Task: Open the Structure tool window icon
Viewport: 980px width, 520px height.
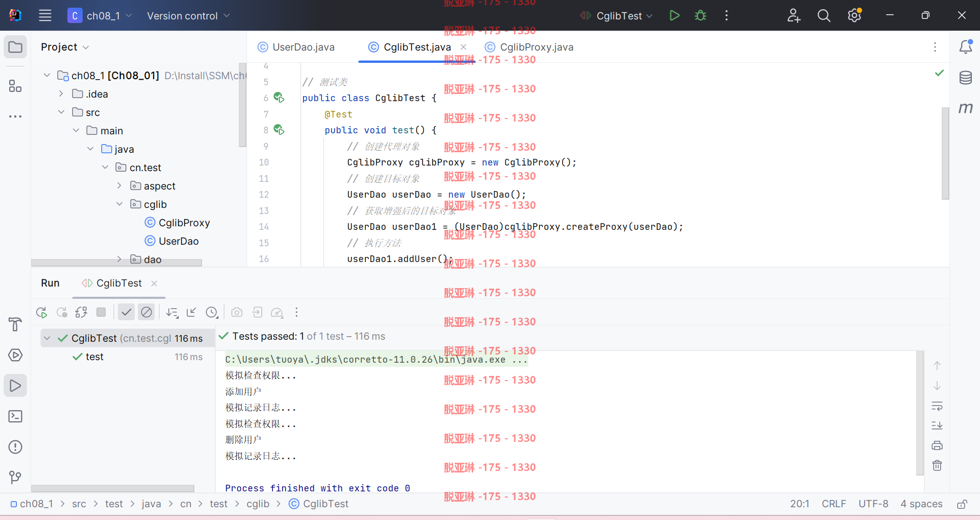Action: click(15, 86)
